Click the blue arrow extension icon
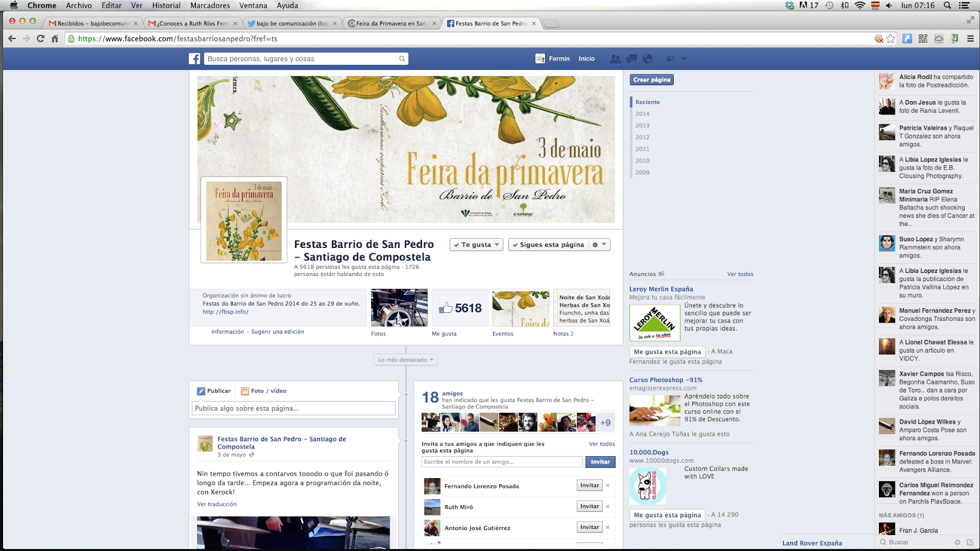The height and width of the screenshot is (551, 980). (907, 39)
